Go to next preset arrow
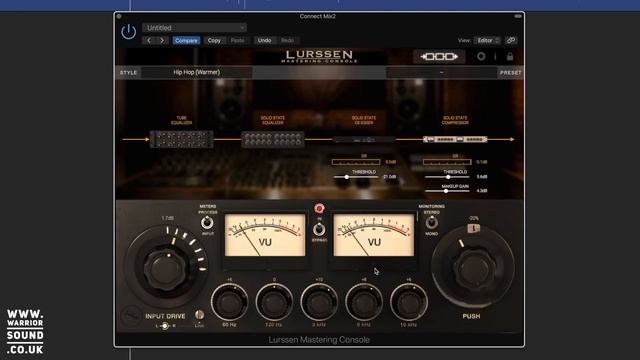The width and height of the screenshot is (640, 360). click(x=162, y=40)
